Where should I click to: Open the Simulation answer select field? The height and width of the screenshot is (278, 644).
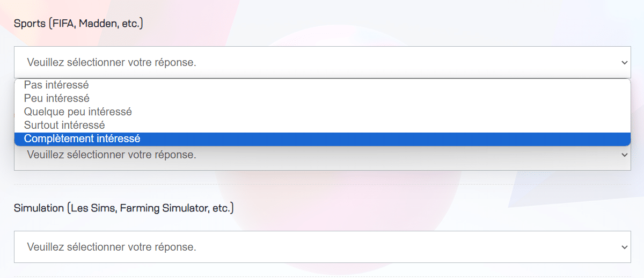coord(323,247)
